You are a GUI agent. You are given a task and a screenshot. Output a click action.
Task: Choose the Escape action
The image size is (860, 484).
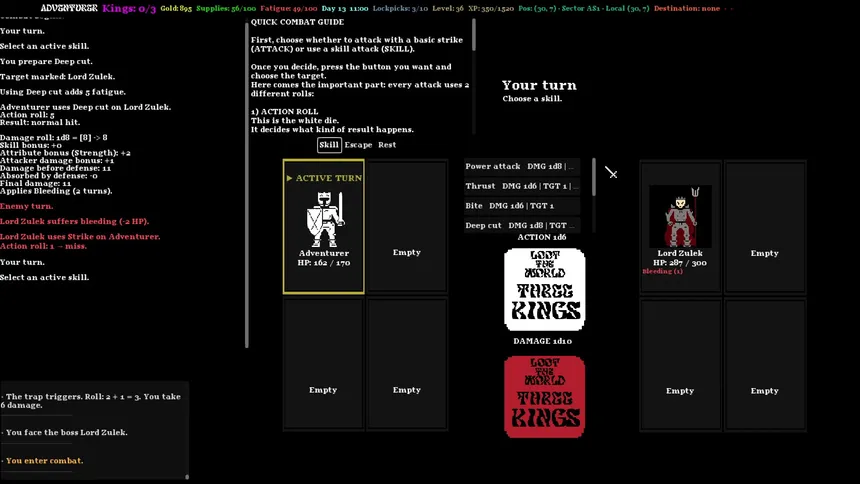(358, 145)
